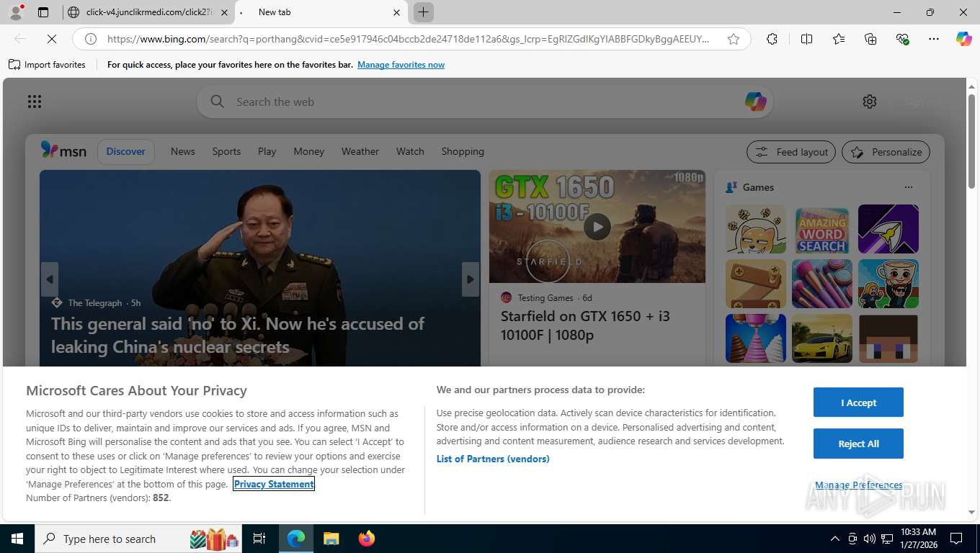Launch the Amazing Word Search game
Screen dimensions: 980x553
click(821, 229)
